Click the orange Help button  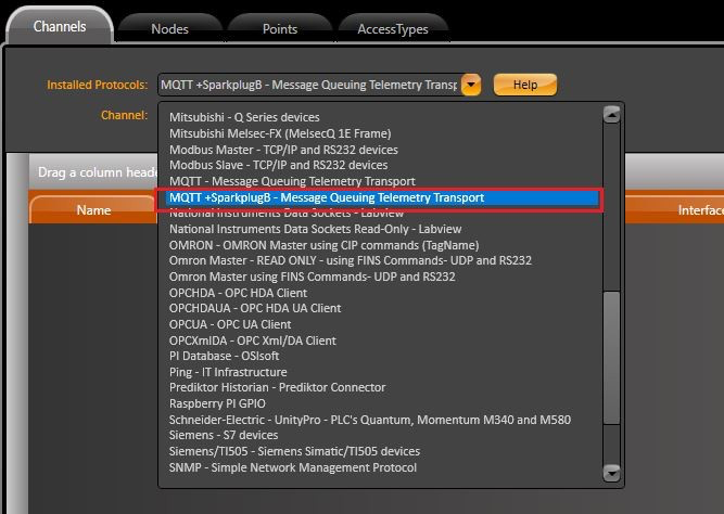pos(525,85)
